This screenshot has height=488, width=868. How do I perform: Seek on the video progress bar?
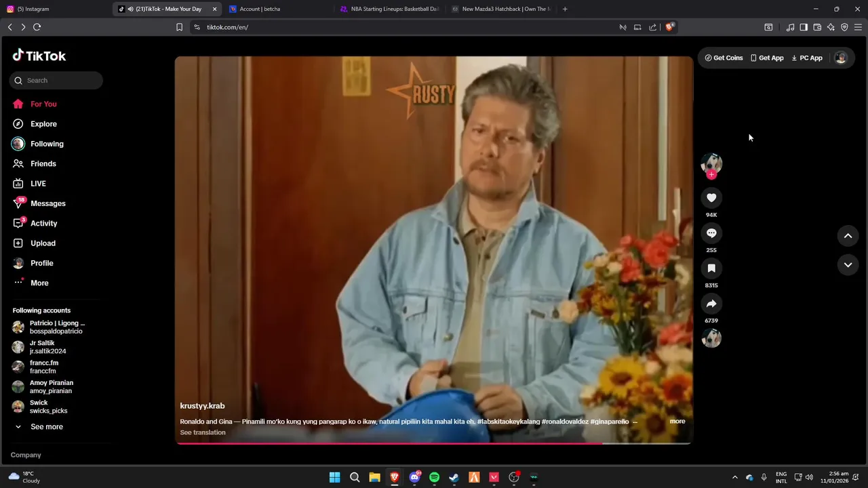point(434,443)
